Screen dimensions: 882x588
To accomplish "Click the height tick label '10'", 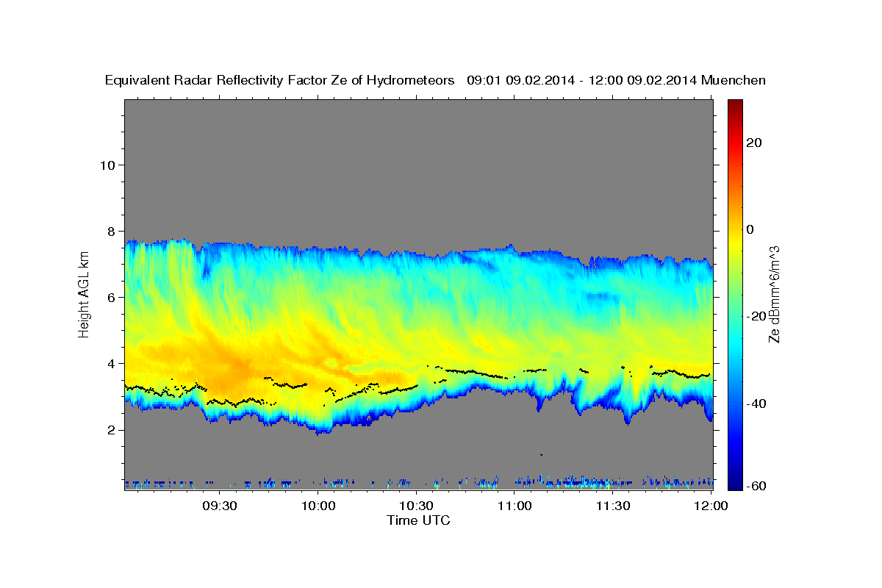I will click(x=107, y=165).
